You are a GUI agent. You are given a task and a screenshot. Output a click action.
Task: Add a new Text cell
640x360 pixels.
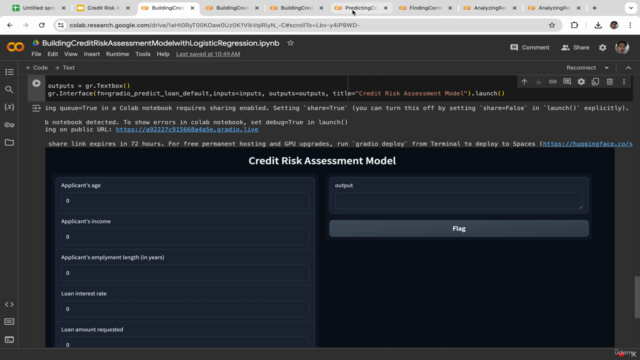pyautogui.click(x=65, y=68)
